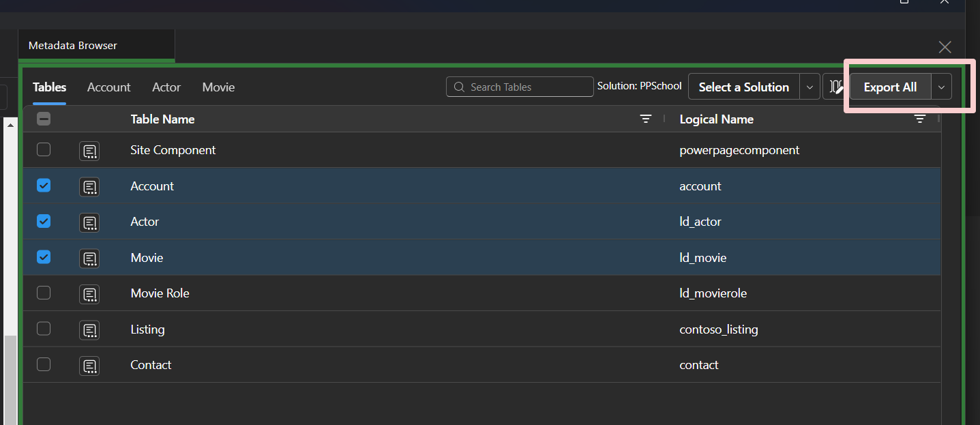Screen dimensions: 980x425
Task: Uncheck the Account table checkbox
Action: [43, 185]
